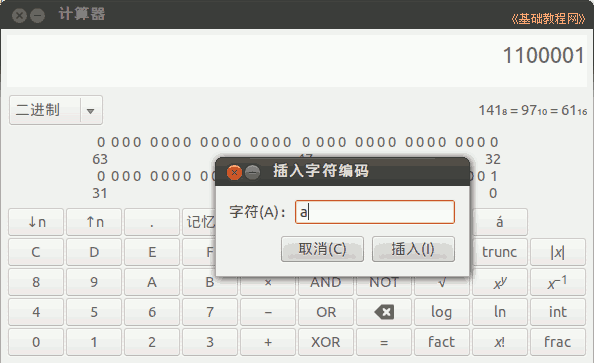594x363 pixels.
Task: Click the digit 5 key
Action: click(94, 312)
